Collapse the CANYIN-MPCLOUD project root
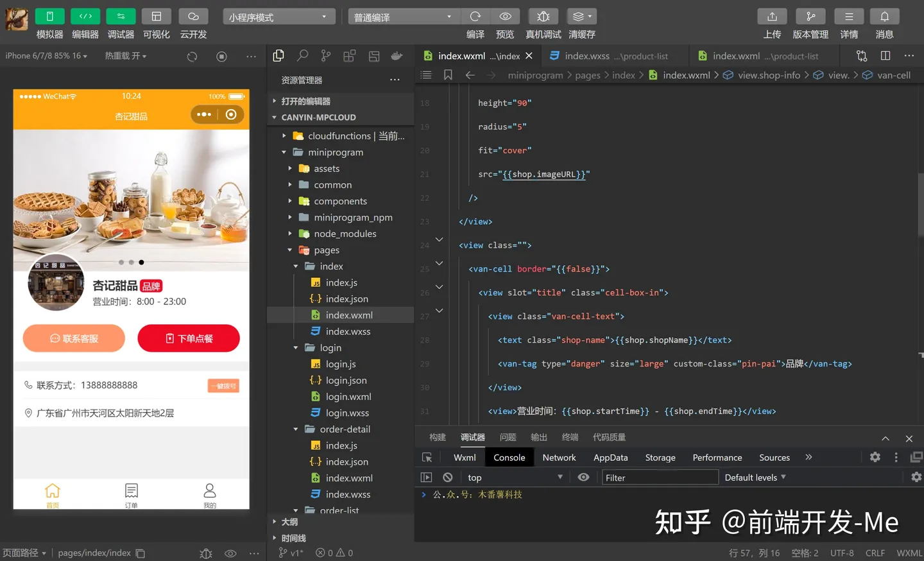Viewport: 924px width, 561px height. [341, 117]
